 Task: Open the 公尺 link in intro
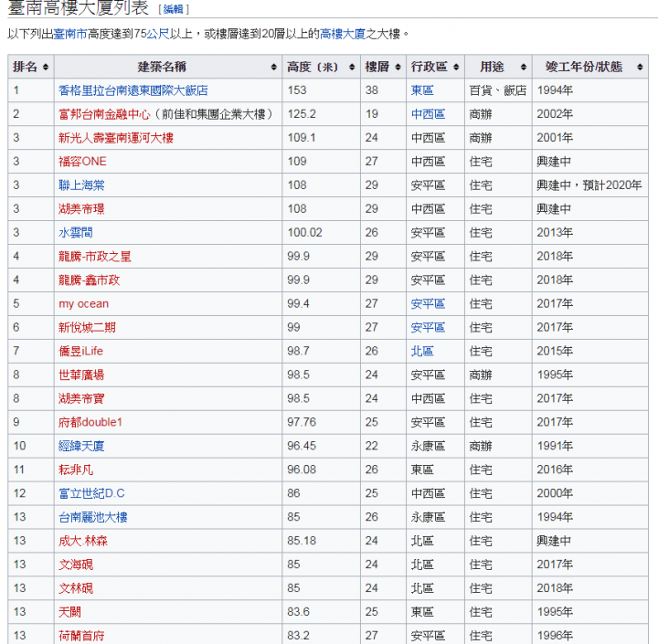point(158,34)
